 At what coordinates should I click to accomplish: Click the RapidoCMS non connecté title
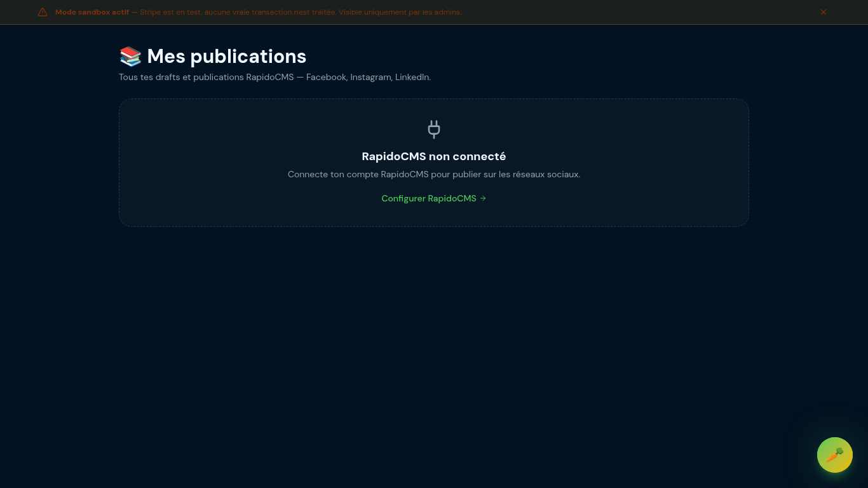click(434, 156)
